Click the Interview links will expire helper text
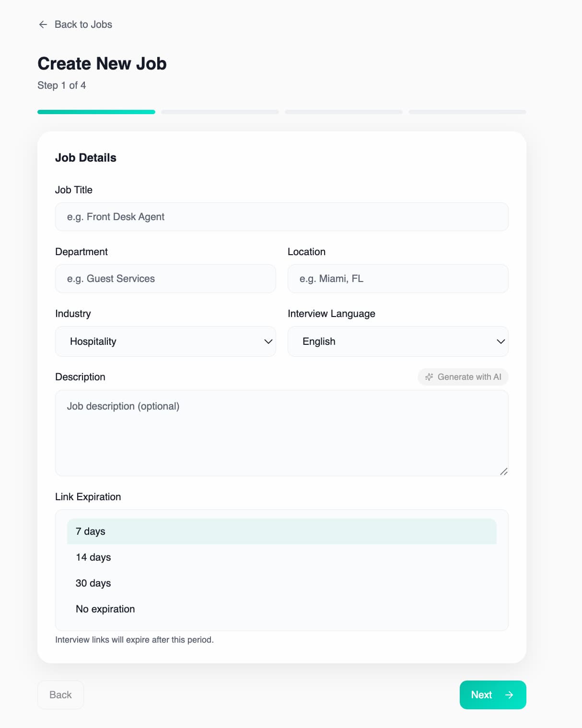The width and height of the screenshot is (582, 728). coord(135,640)
